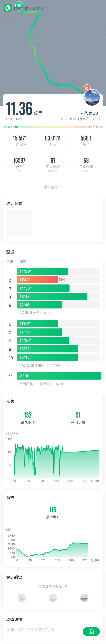Tap the fastest kilometer 2 pace bar
Image resolution: width=106 pixels, height=644 pixels.
pyautogui.click(x=37, y=280)
